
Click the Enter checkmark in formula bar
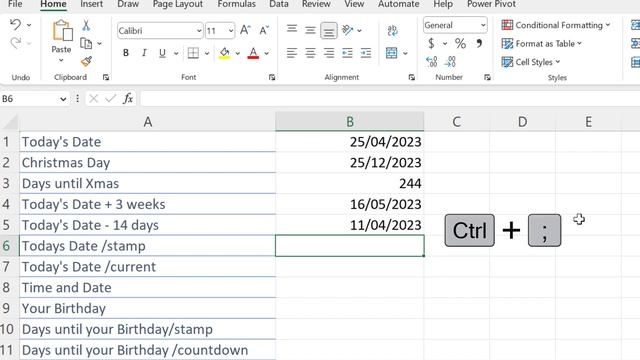(110, 98)
